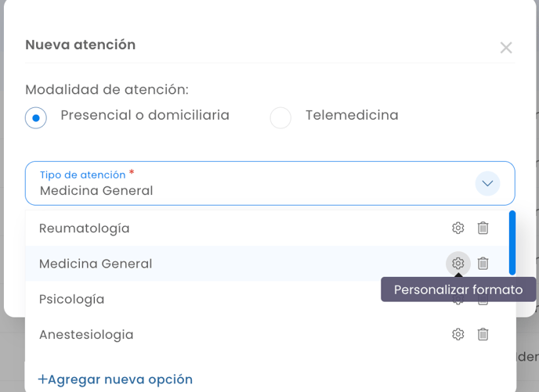Image resolution: width=539 pixels, height=392 pixels.
Task: Choose Reumatología from the list
Action: tap(85, 228)
